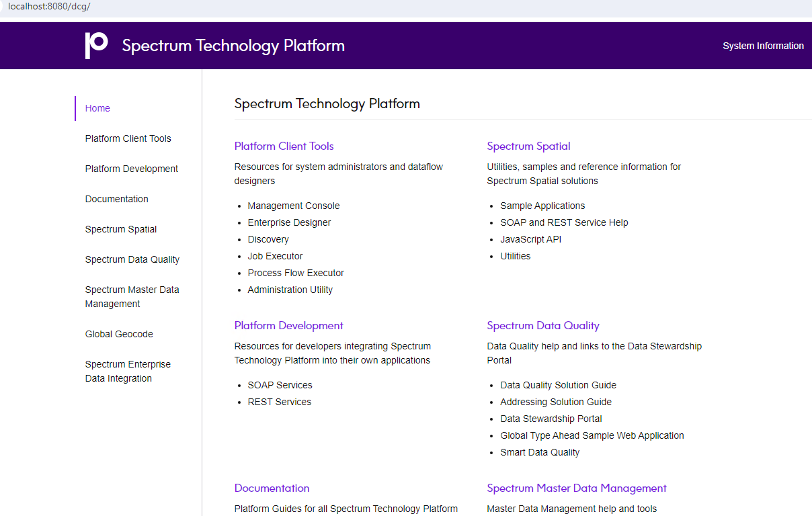Open Platform Client Tools in the sidebar
This screenshot has height=516, width=812.
coord(128,138)
